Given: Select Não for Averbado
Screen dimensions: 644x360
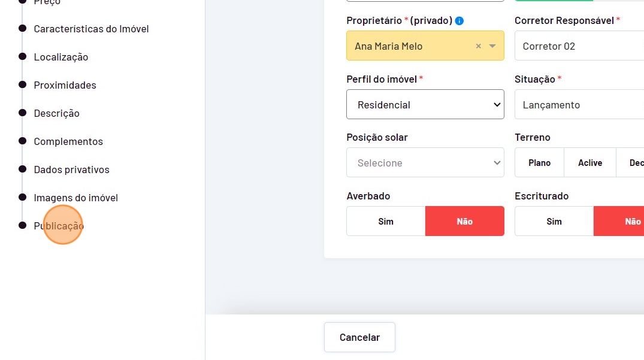Looking at the screenshot, I should click(x=464, y=222).
